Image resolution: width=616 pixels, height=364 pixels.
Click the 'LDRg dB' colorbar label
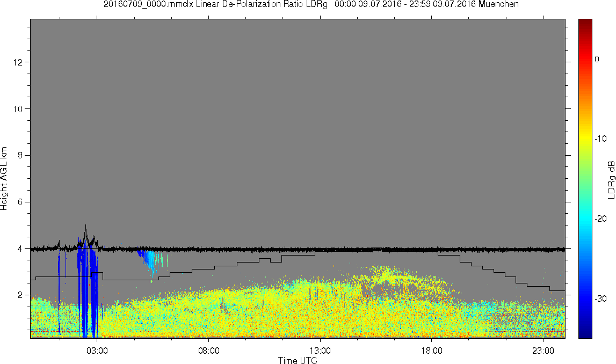tap(611, 179)
